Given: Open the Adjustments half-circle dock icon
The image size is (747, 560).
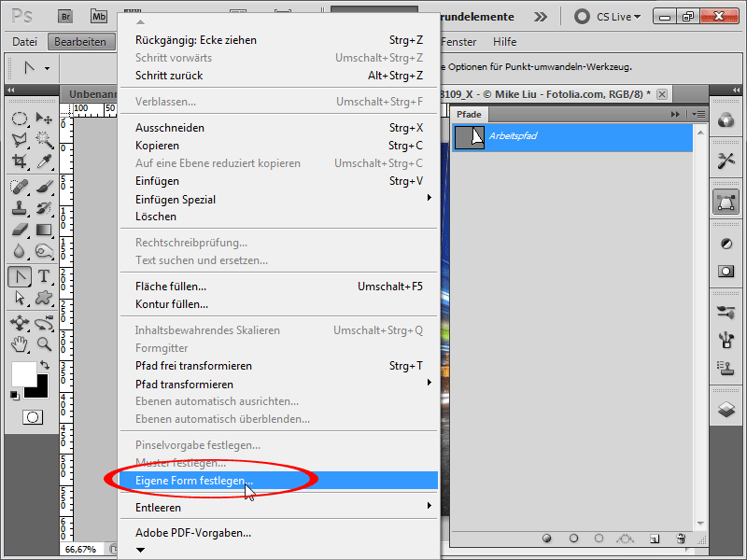Looking at the screenshot, I should click(x=726, y=244).
